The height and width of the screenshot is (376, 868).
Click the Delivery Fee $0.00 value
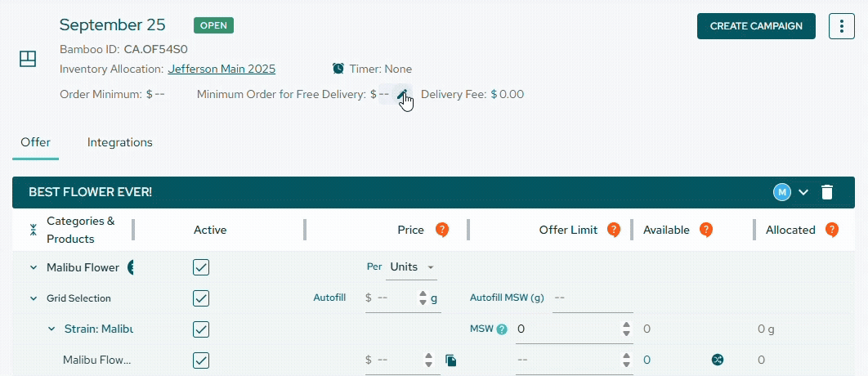pyautogui.click(x=507, y=94)
